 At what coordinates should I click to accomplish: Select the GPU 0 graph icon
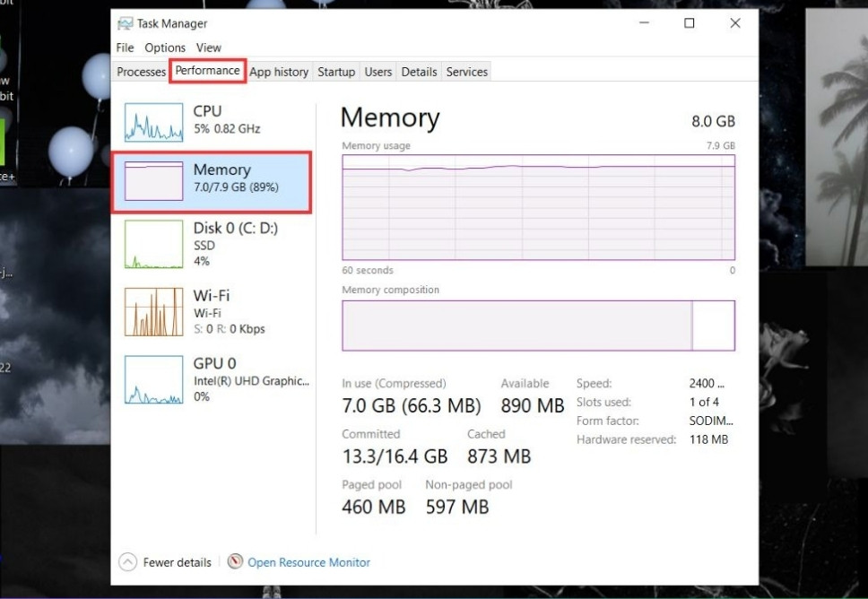click(153, 379)
